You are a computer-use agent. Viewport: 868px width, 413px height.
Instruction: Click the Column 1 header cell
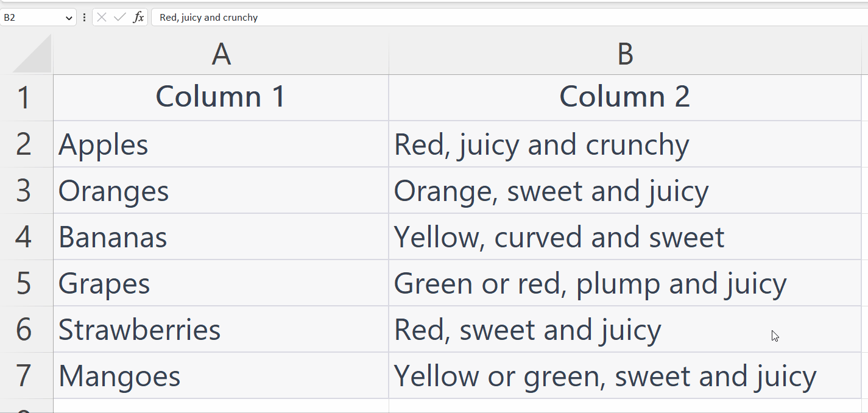click(221, 97)
